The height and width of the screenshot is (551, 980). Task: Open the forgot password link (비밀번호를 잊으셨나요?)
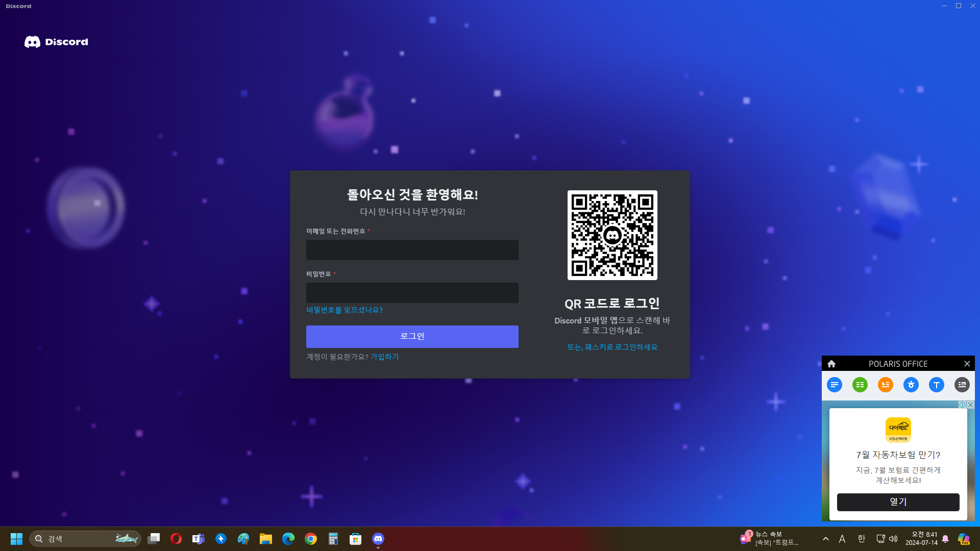[x=345, y=310]
